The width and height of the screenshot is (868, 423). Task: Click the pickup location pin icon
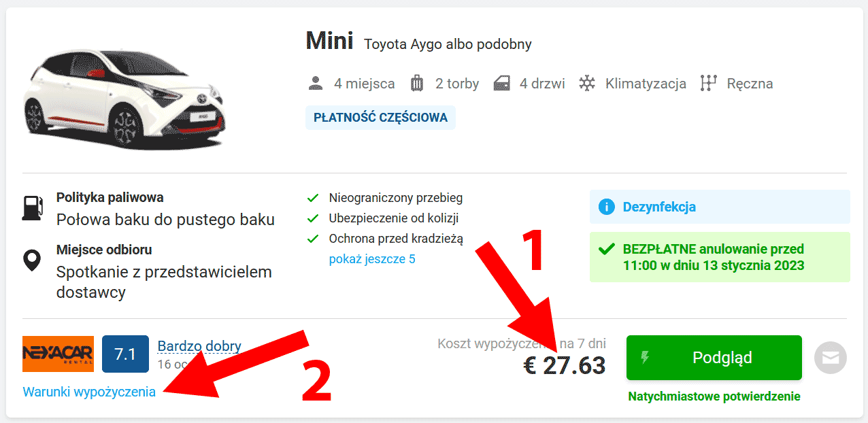(x=32, y=260)
